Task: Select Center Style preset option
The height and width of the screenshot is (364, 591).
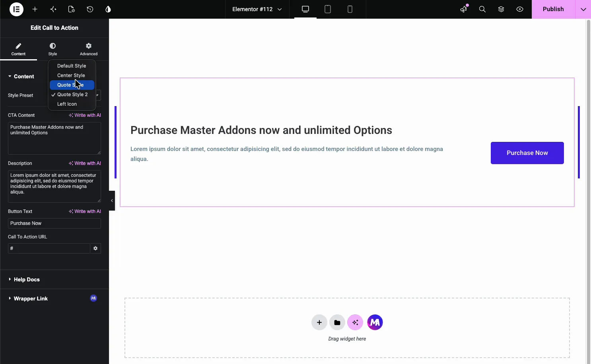Action: click(72, 76)
